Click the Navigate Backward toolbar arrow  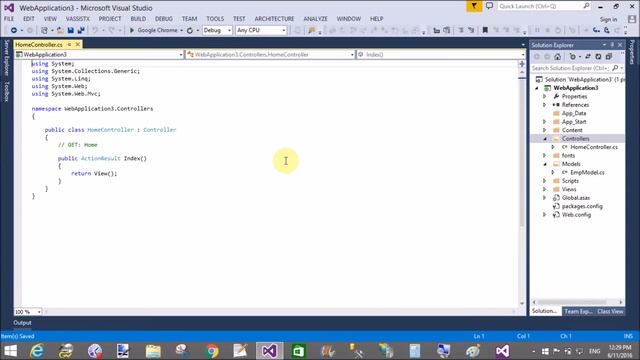pyautogui.click(x=13, y=30)
